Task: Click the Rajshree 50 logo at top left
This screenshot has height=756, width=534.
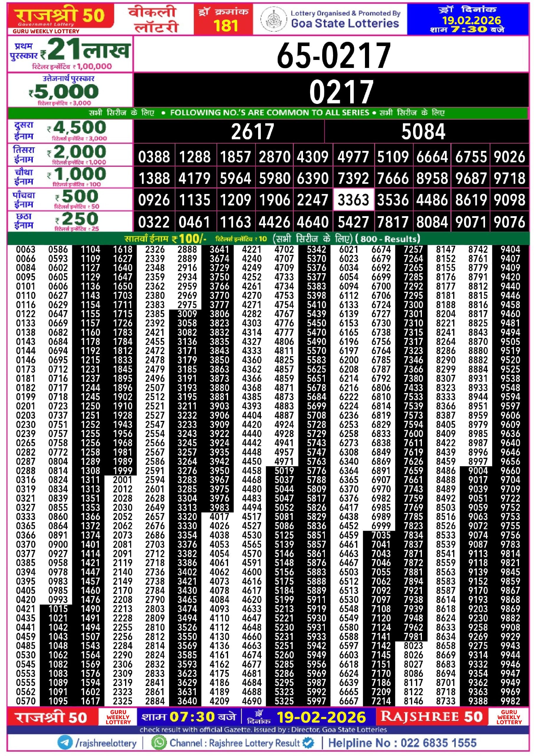Action: tap(60, 17)
